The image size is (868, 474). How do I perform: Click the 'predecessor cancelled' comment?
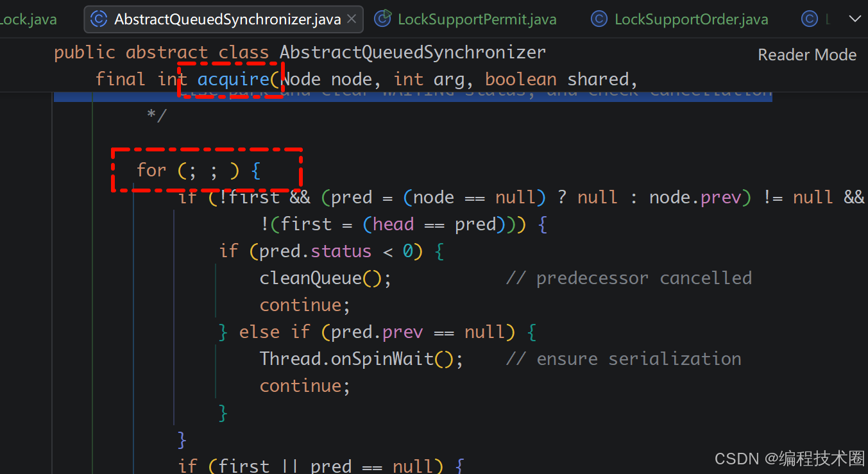coord(629,278)
